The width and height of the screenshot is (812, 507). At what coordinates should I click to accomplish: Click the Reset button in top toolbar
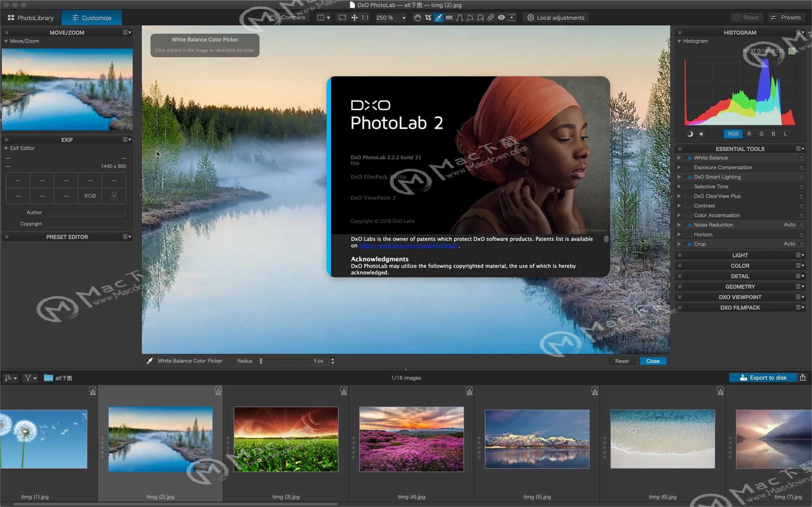(746, 17)
